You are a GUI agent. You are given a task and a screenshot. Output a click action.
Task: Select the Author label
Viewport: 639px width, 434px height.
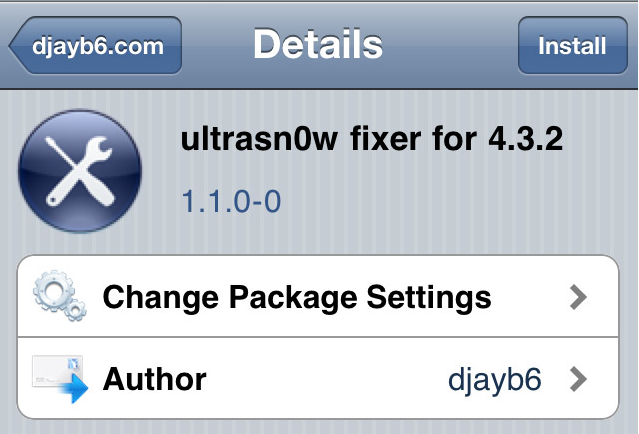pyautogui.click(x=154, y=379)
